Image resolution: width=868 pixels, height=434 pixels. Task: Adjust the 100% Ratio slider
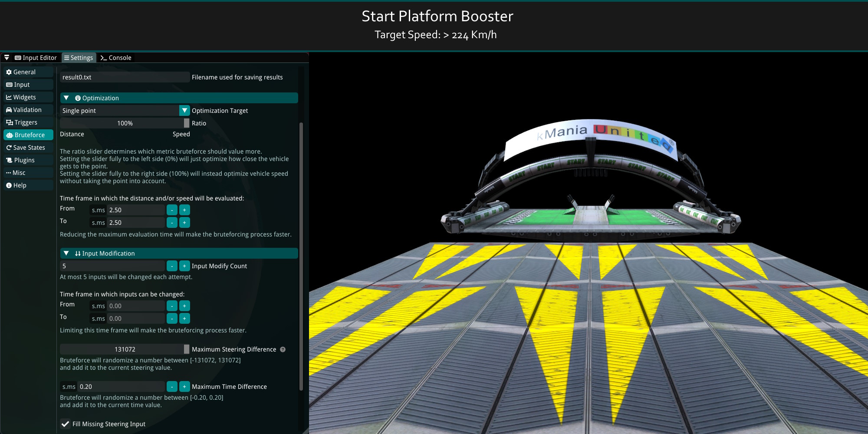pos(125,123)
